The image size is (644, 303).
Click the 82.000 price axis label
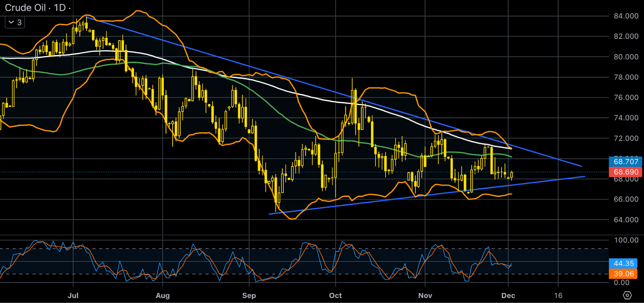point(626,36)
